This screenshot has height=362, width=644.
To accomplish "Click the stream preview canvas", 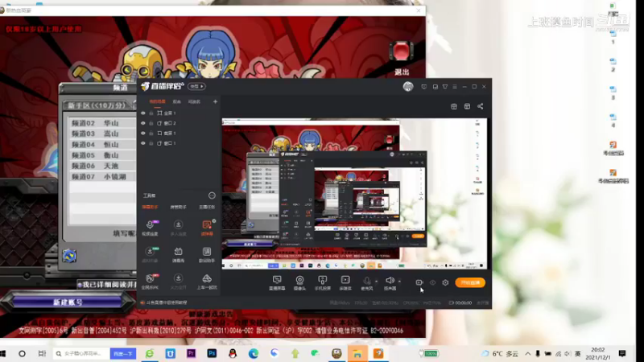I will [x=354, y=194].
